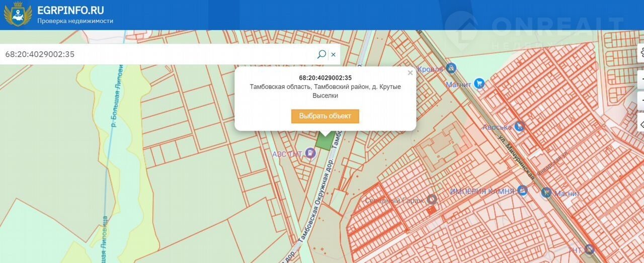
Task: Open the Авоська store marker
Action: (x=520, y=126)
